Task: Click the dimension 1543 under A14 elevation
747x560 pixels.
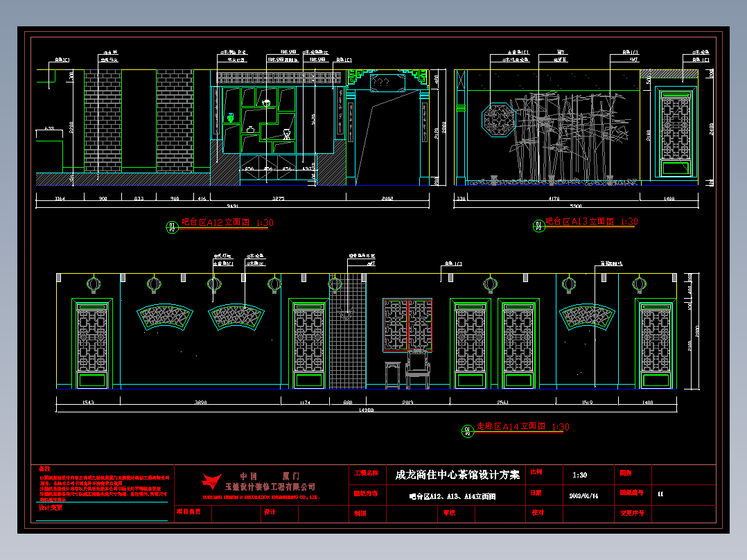Action: (x=87, y=403)
